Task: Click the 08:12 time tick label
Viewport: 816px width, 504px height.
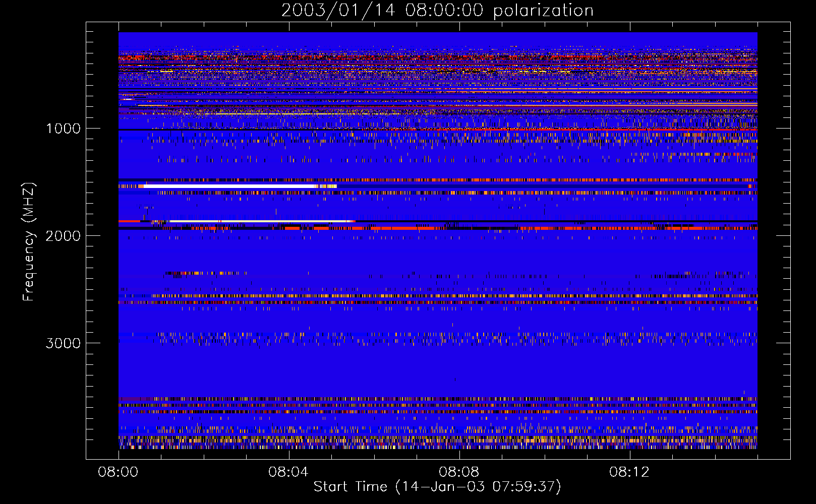Action: tap(629, 472)
